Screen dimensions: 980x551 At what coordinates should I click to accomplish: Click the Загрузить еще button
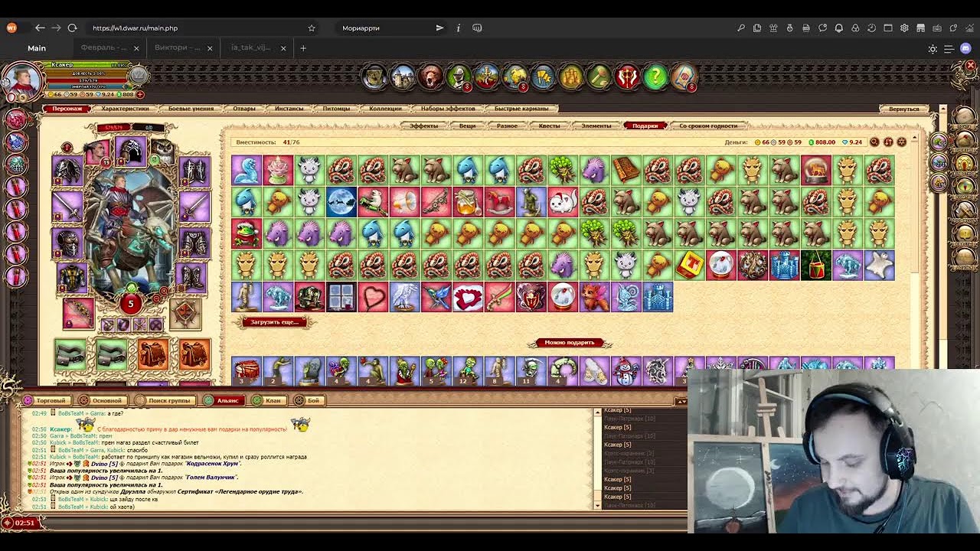coord(274,322)
